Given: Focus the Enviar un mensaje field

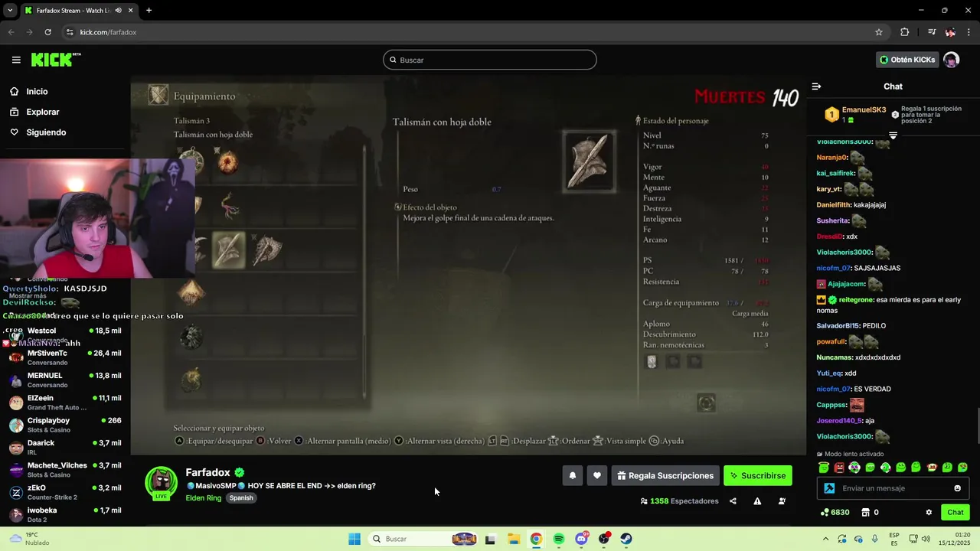Looking at the screenshot, I should click(x=893, y=488).
